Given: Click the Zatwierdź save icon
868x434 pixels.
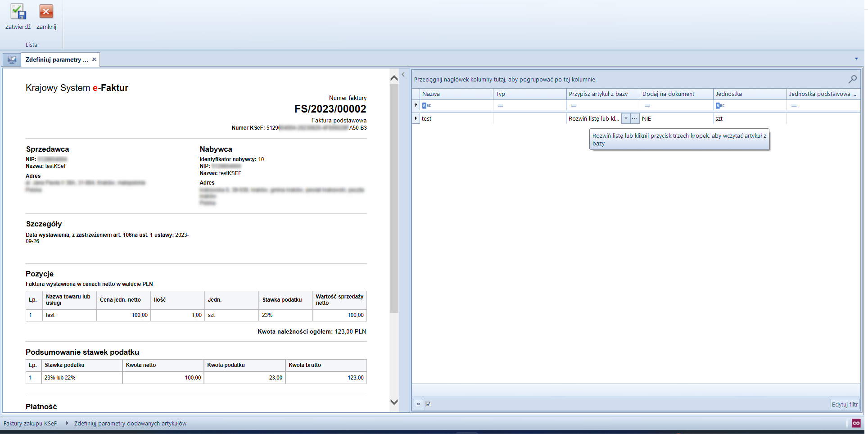Looking at the screenshot, I should pos(18,12).
